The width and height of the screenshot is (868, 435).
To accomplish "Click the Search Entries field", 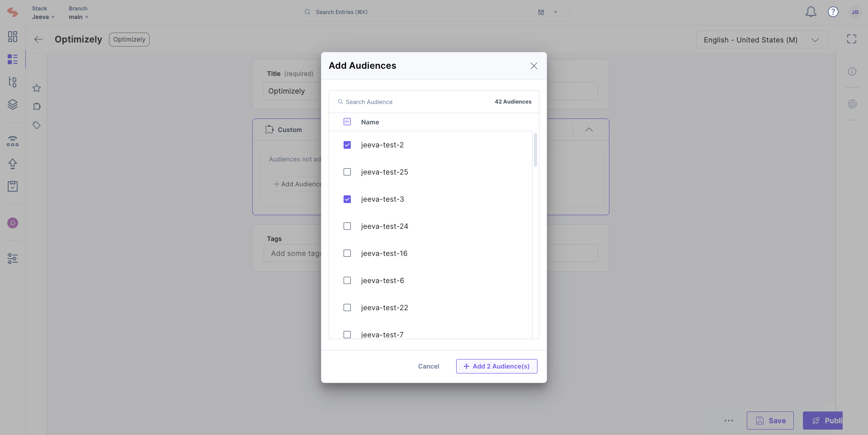I will (434, 12).
